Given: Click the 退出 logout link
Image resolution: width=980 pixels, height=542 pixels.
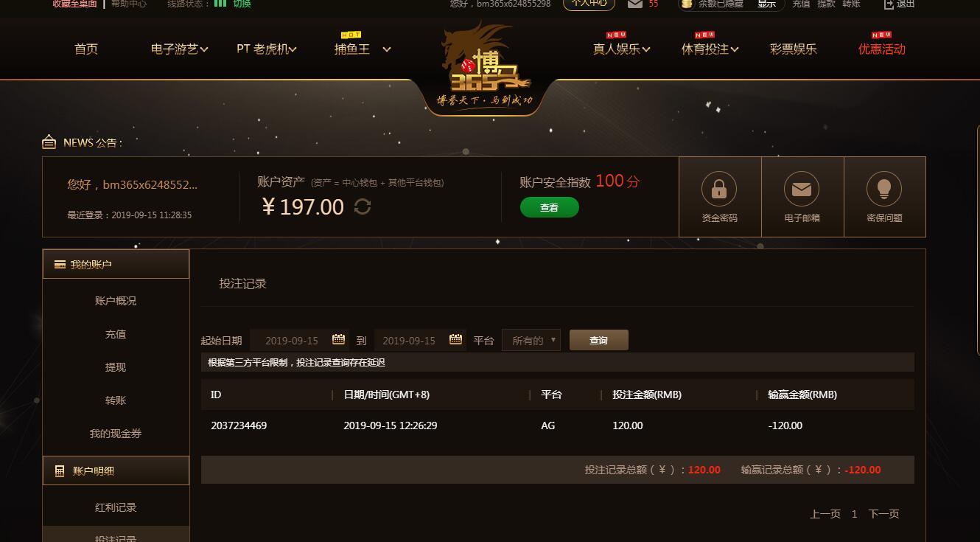Looking at the screenshot, I should coord(899,4).
